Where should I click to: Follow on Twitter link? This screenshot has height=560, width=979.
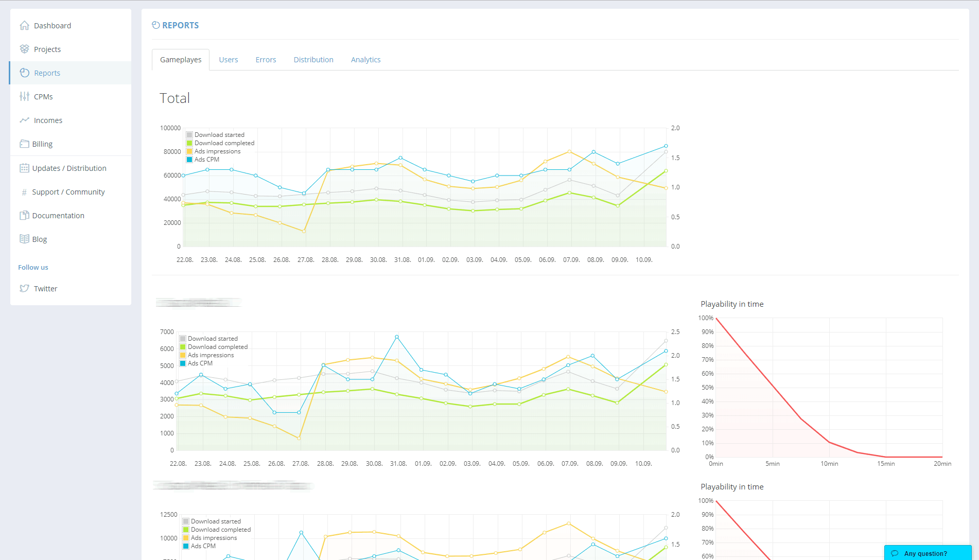tap(71, 288)
